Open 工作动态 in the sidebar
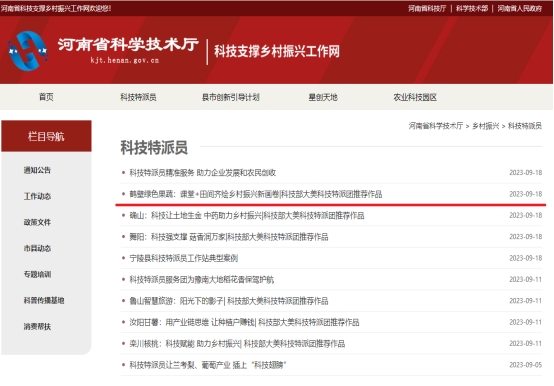 point(37,196)
